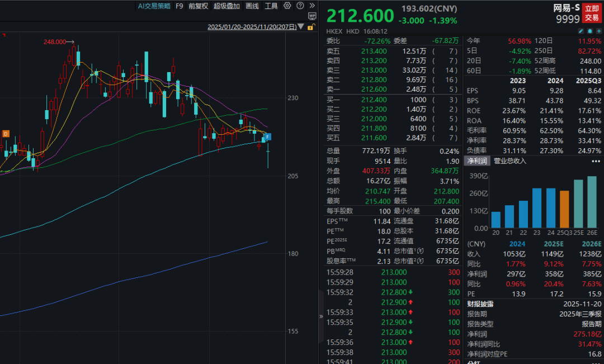Click the WP monitor icon
Screen dimensions: 604x364
312,16
